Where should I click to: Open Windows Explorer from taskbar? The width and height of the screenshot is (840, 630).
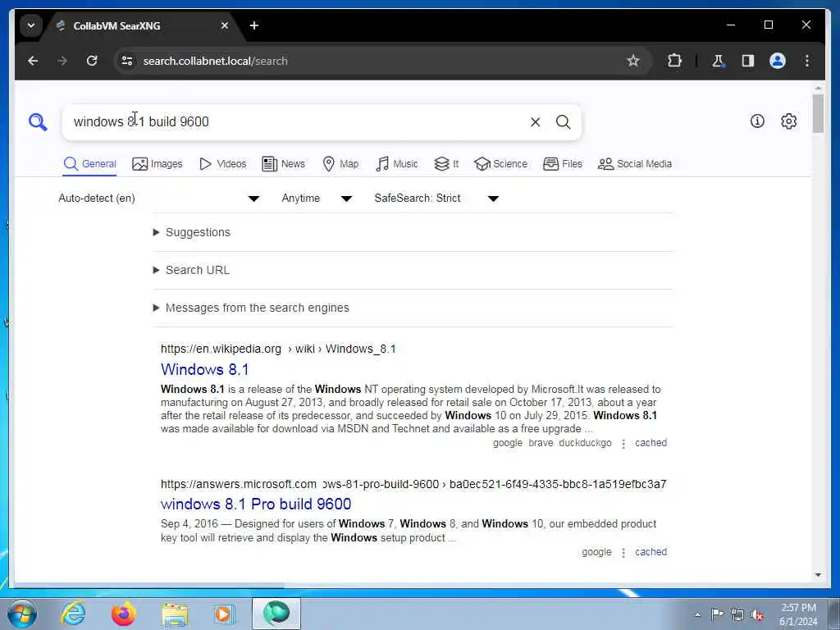[x=174, y=614]
